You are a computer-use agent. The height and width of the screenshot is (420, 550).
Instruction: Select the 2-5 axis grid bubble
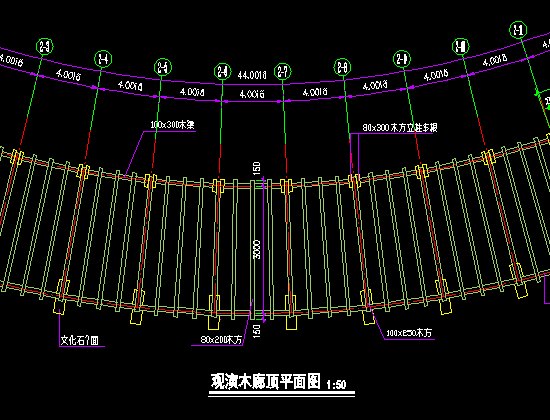pos(163,67)
